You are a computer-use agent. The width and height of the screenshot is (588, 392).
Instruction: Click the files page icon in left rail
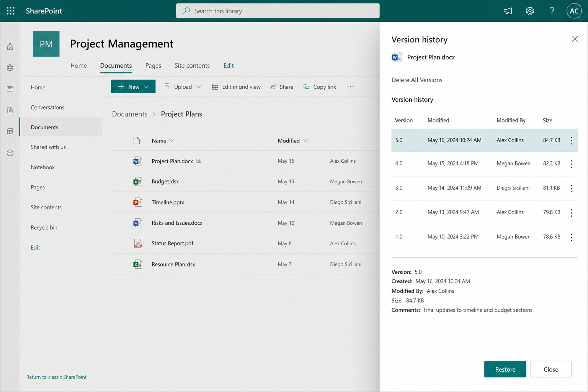click(10, 110)
